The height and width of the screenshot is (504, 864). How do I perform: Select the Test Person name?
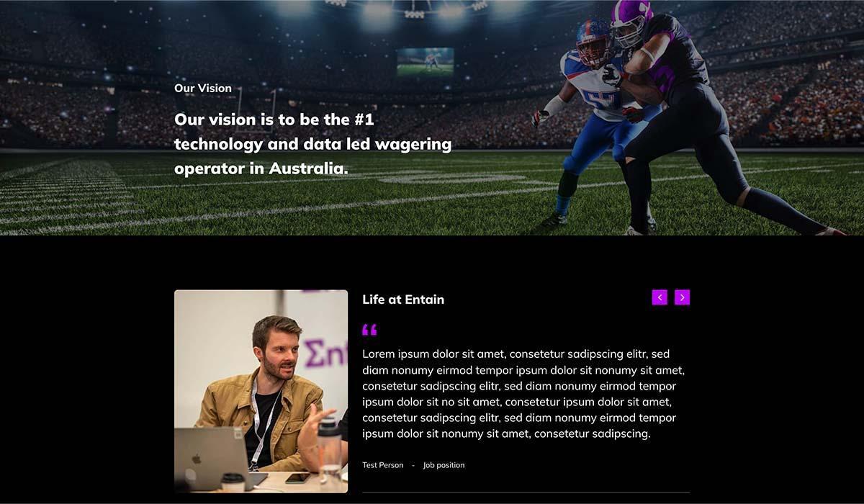tap(383, 465)
